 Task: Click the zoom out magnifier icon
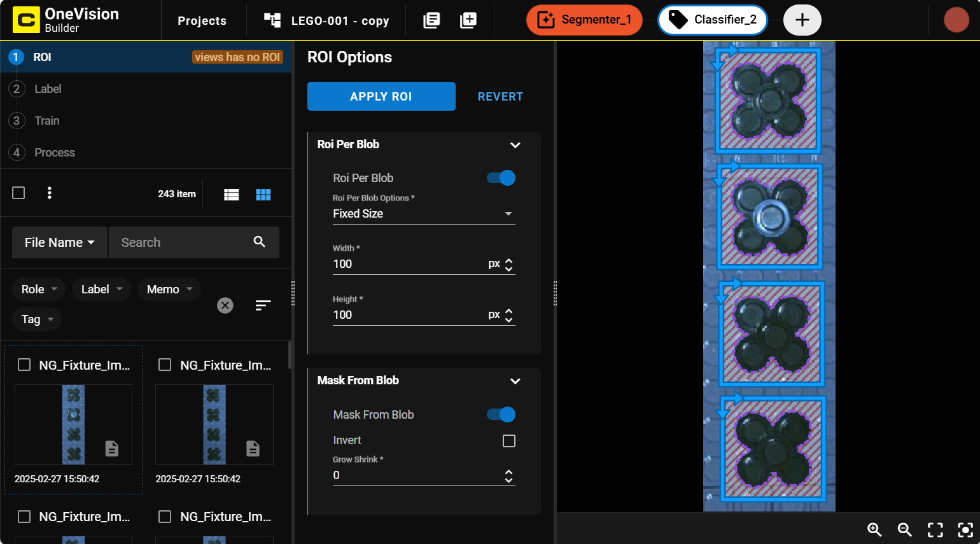click(904, 529)
